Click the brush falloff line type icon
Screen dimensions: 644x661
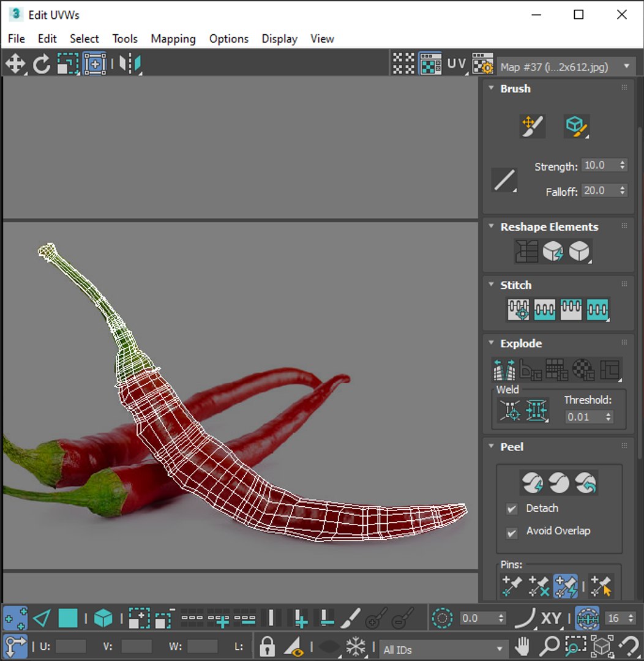(x=504, y=181)
